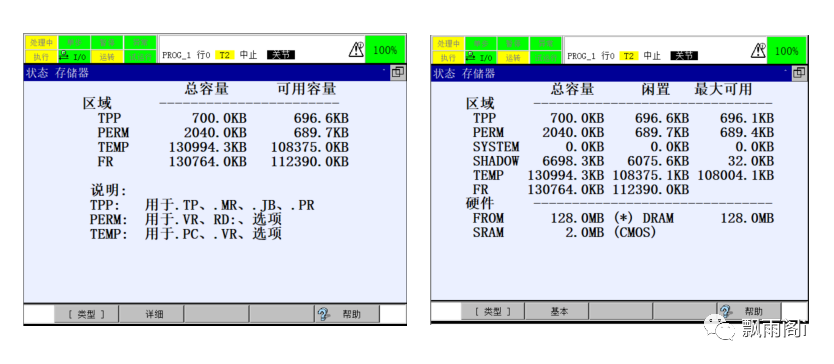This screenshot has height=364, width=834.
Task: Click the 6075.6KB SHADOW free value
Action: (x=657, y=161)
